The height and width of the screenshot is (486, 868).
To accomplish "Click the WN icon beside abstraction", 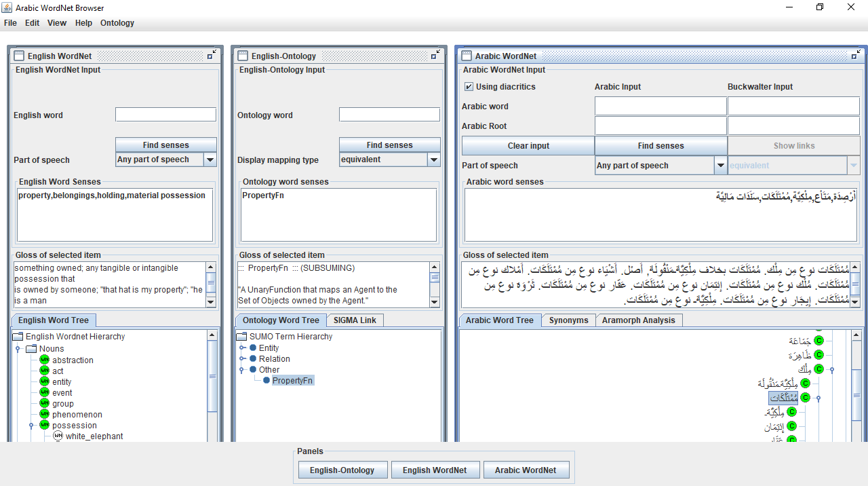I will [44, 360].
